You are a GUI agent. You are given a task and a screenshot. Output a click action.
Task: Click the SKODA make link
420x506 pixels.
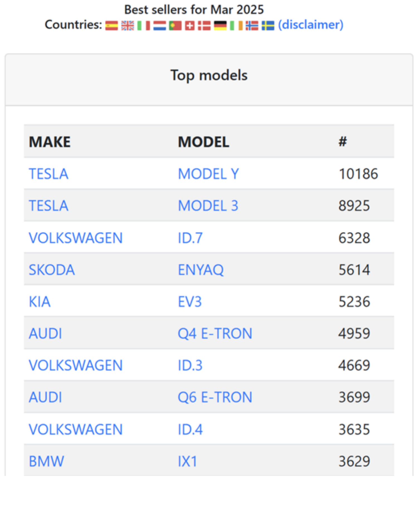(52, 270)
